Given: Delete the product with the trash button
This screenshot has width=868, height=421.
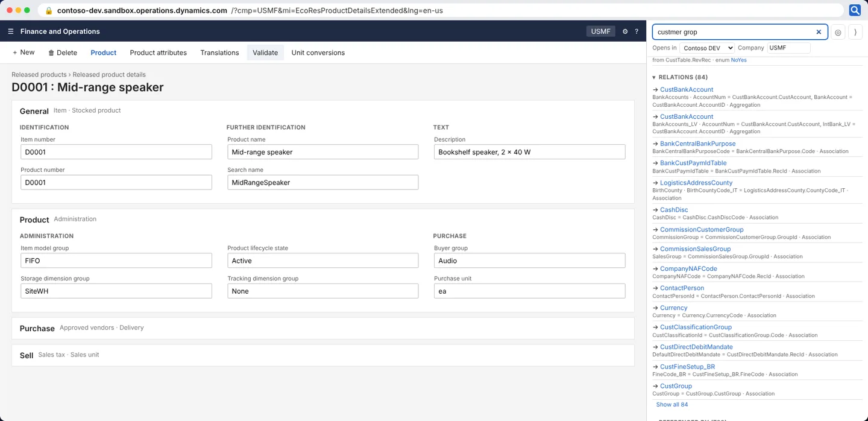Looking at the screenshot, I should click(x=63, y=52).
